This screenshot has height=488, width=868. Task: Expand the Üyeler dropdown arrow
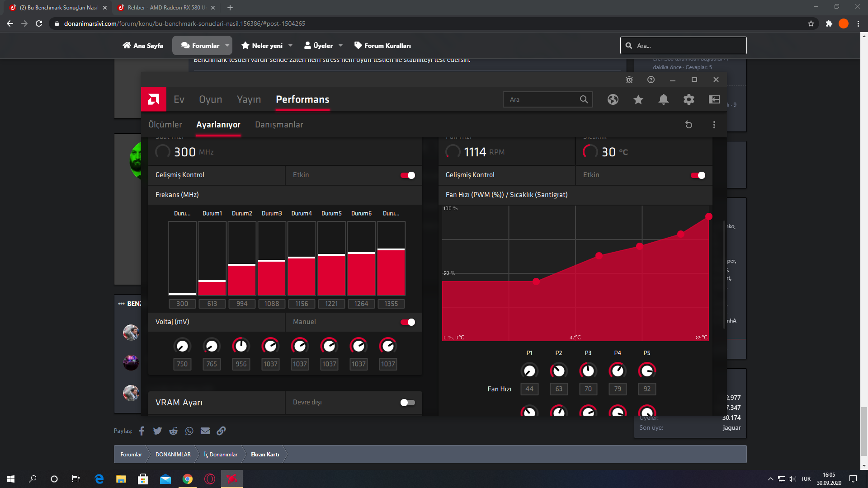point(340,46)
